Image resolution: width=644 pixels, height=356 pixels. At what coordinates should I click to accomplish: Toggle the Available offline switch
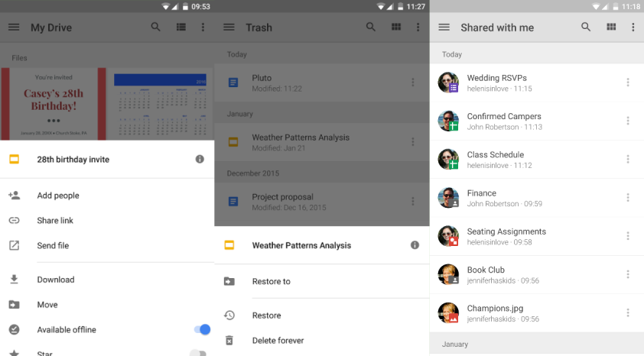pos(201,329)
